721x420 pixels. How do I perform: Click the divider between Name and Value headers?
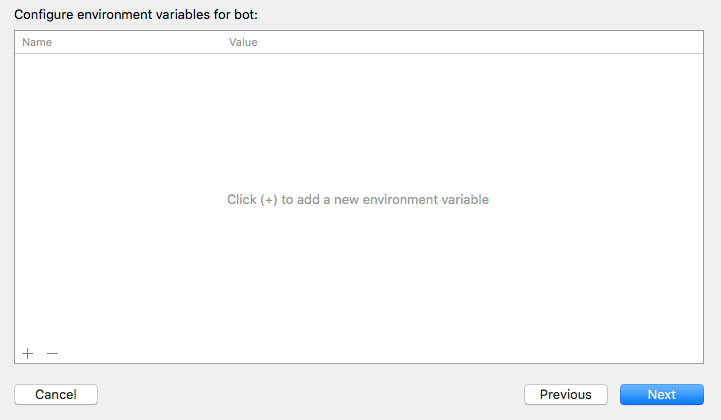(x=221, y=43)
